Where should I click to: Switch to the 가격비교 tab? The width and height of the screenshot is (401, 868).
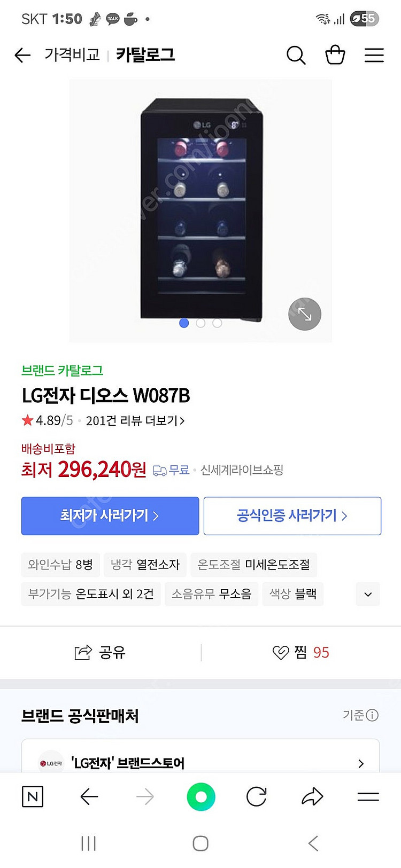(72, 55)
